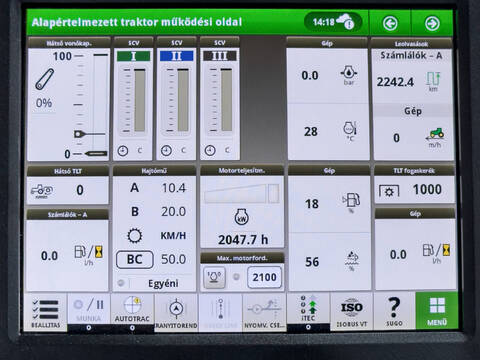Tap the transmission gear wheel icon
Image resolution: width=480 pixels, height=360 pixels.
(135, 236)
